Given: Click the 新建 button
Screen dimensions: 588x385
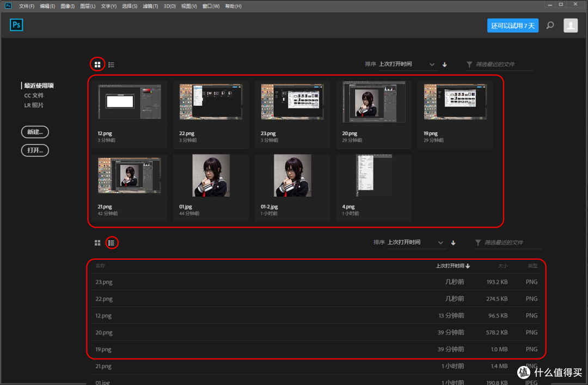Looking at the screenshot, I should point(34,132).
